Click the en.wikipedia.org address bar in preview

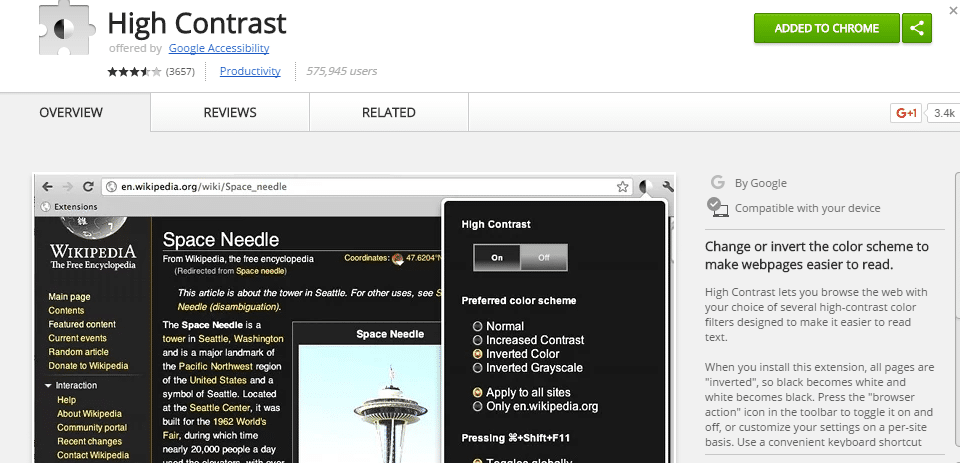pos(367,187)
